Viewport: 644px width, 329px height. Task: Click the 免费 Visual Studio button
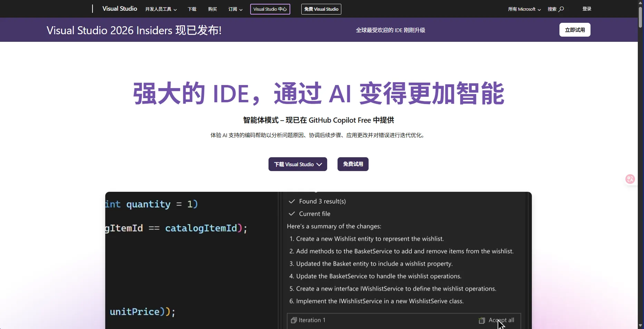(321, 9)
